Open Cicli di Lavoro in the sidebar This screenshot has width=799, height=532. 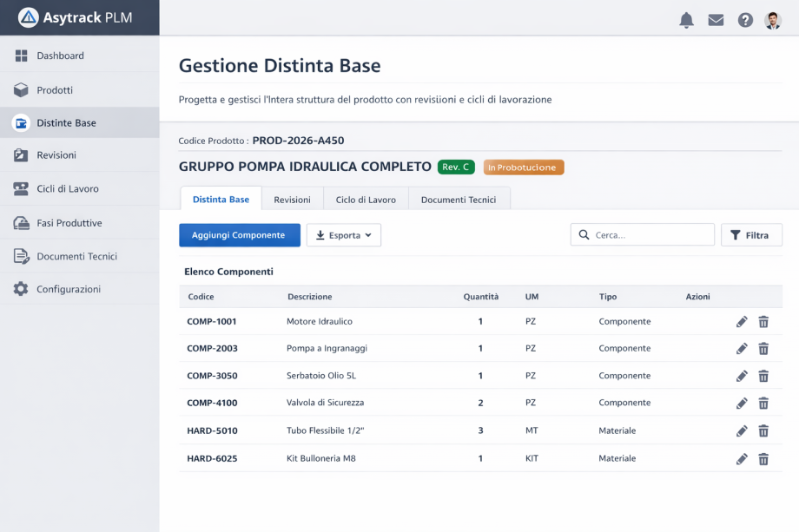(80, 189)
